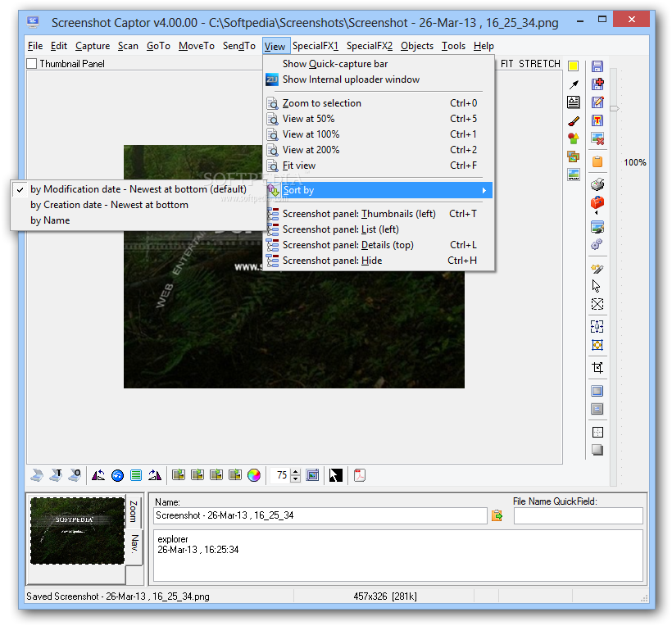Switch to the Nav. side tab
The image size is (672, 626).
134,544
